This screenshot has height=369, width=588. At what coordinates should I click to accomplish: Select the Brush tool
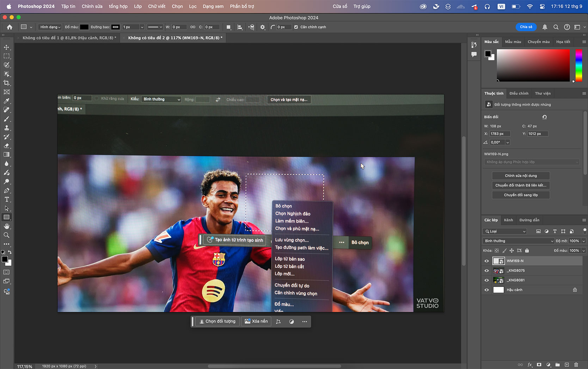point(6,119)
